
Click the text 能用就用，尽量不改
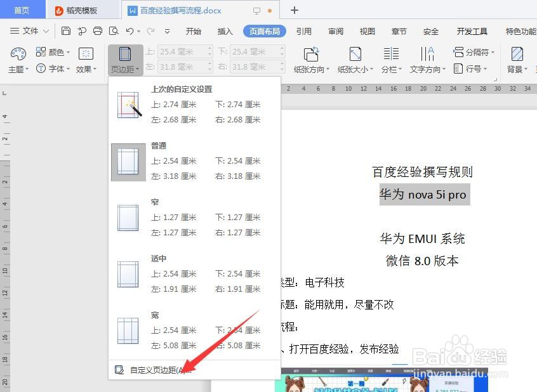pos(349,304)
